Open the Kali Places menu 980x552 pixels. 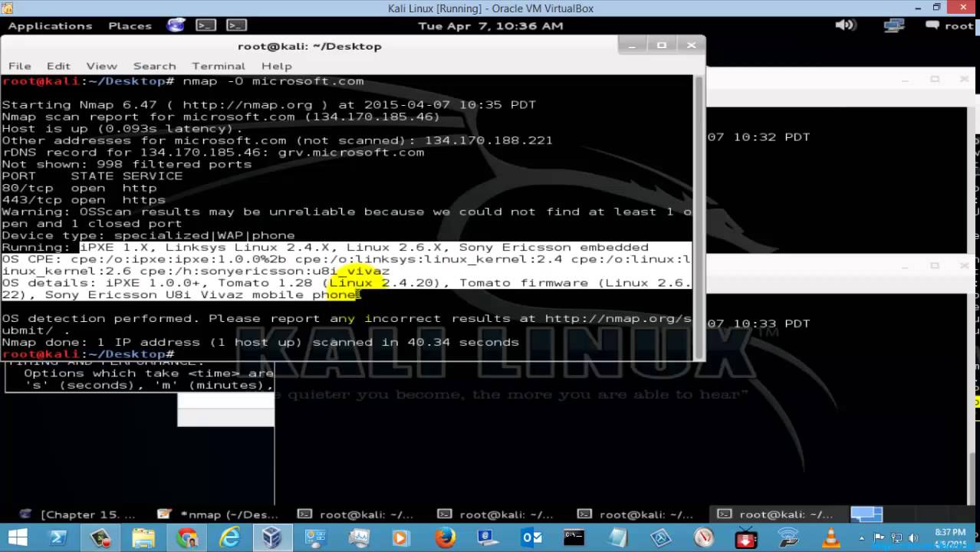(130, 25)
